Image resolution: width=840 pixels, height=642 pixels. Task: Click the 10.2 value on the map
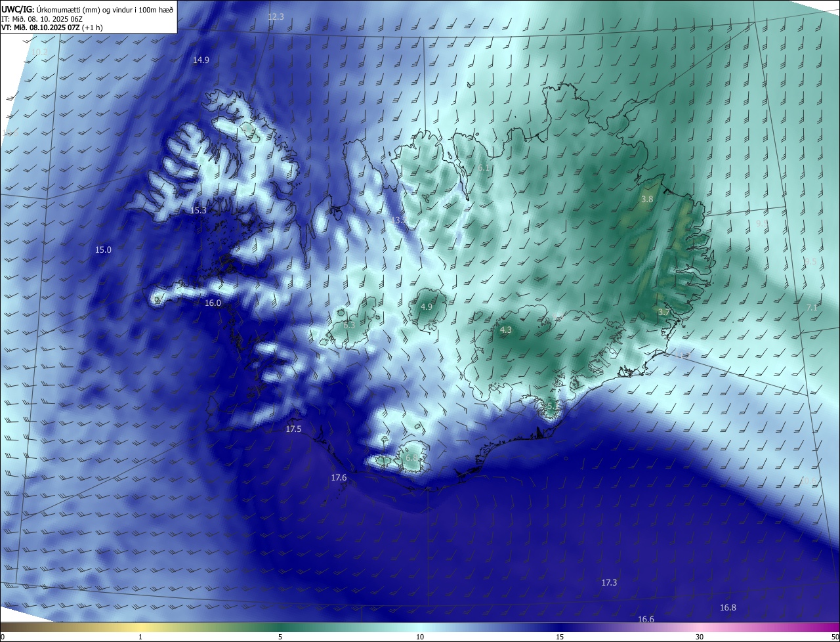[39, 52]
